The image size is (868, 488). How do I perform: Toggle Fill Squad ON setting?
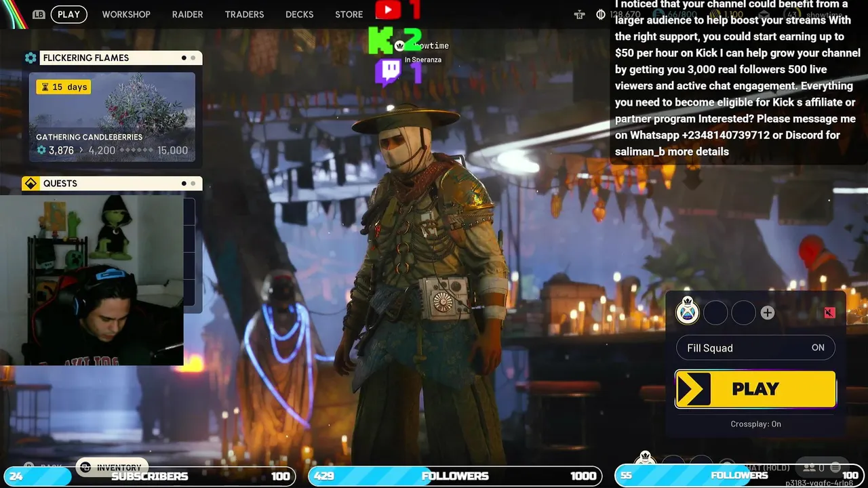(755, 348)
